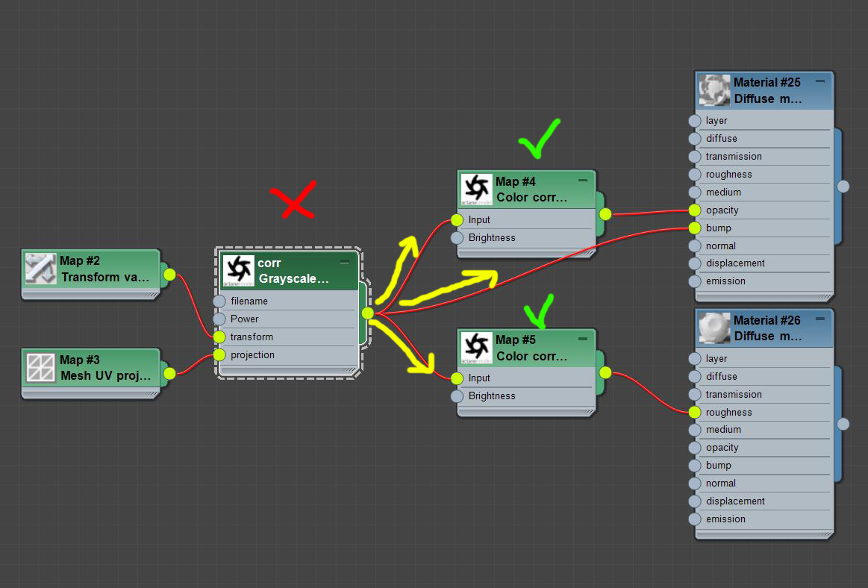The width and height of the screenshot is (868, 588).
Task: Click the Brightness socket on Map #4
Action: pyautogui.click(x=457, y=238)
